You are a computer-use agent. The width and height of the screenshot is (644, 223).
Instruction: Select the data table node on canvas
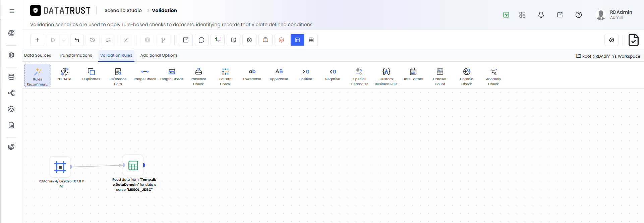tap(133, 165)
